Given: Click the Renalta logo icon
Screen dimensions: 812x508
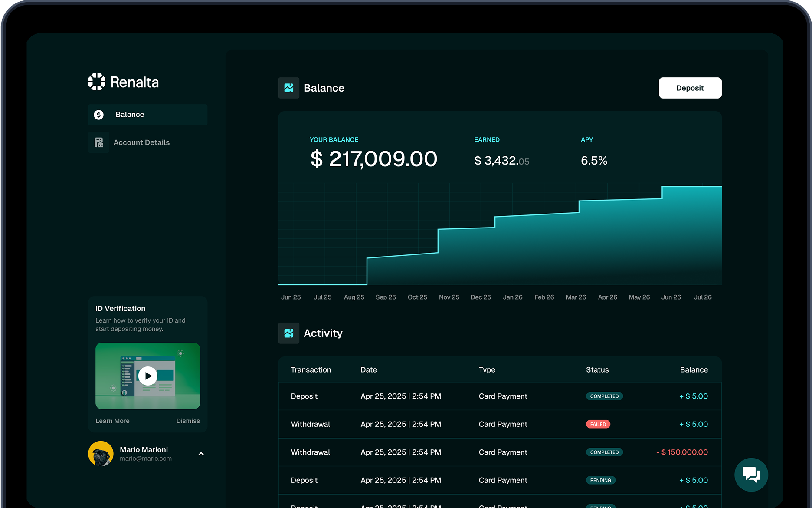Looking at the screenshot, I should point(97,82).
